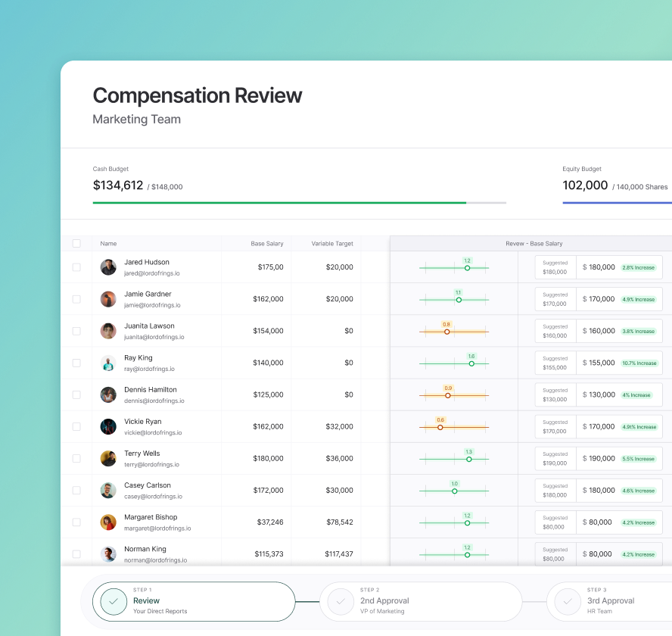This screenshot has height=636, width=672.
Task: Click Step 1 Review checkmark circle
Action: coord(114,601)
